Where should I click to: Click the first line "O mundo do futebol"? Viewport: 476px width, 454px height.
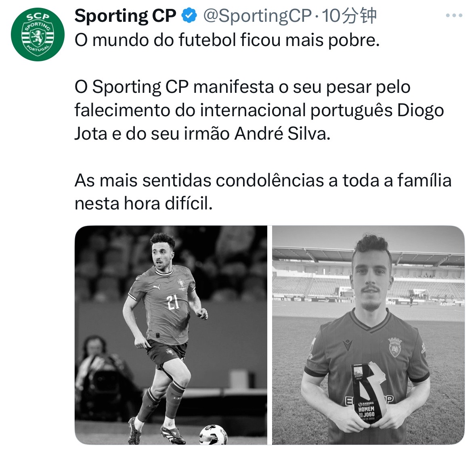click(227, 40)
